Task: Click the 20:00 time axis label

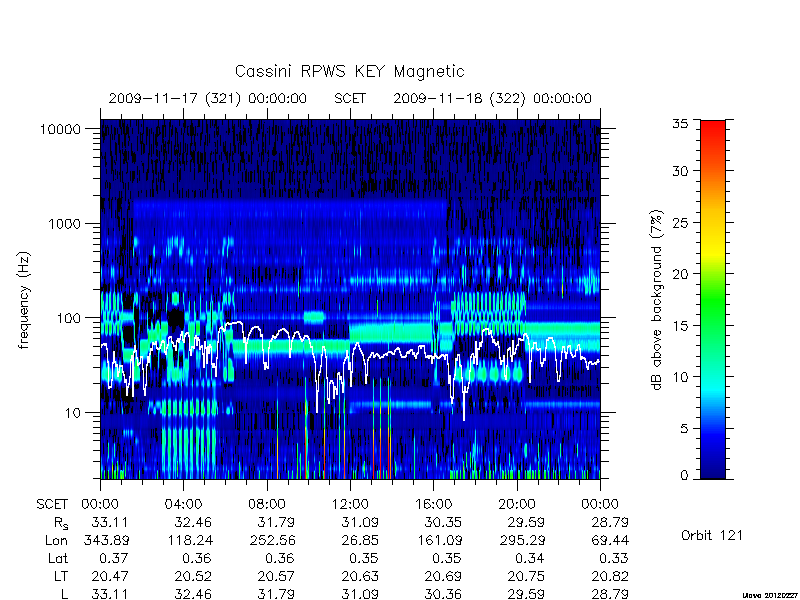Action: tap(517, 505)
